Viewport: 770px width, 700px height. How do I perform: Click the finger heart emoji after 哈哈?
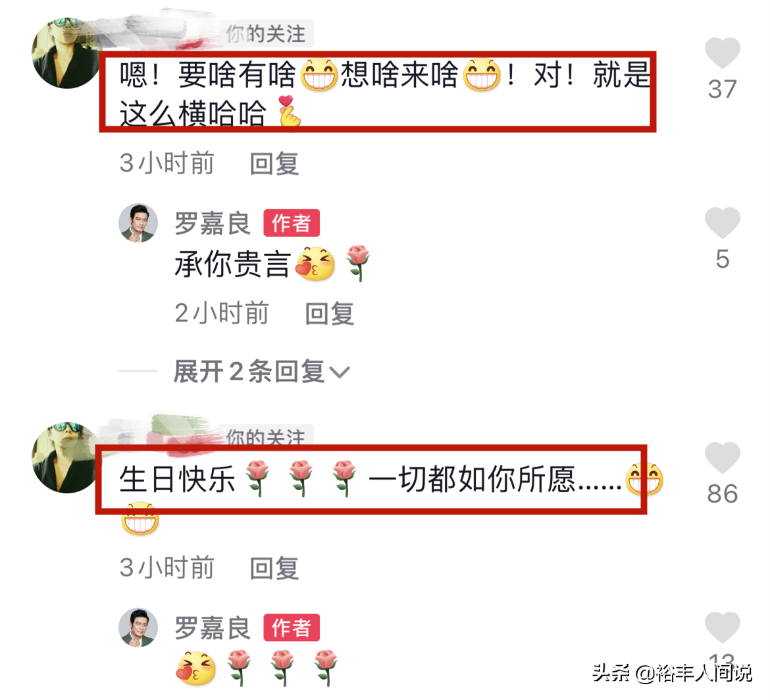coord(289,111)
